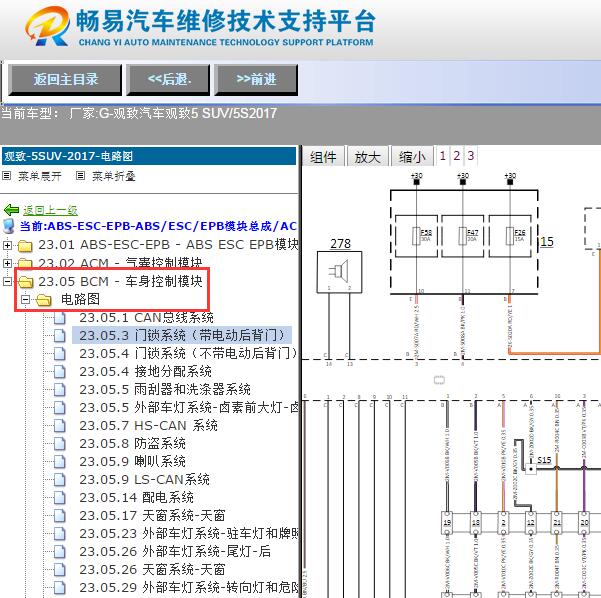Image resolution: width=601 pixels, height=598 pixels.
Task: Click document icon for 23.05.14 配电系统
Action: (x=59, y=498)
